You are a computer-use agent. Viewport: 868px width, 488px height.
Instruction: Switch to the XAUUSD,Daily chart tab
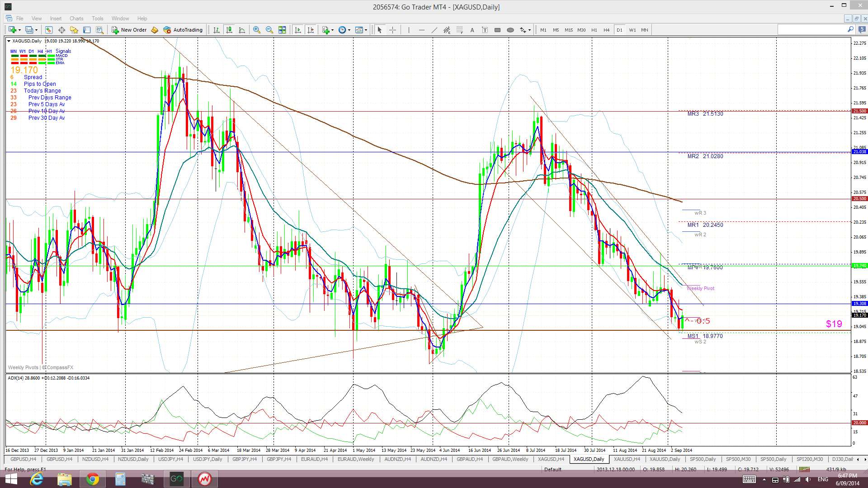(x=665, y=459)
